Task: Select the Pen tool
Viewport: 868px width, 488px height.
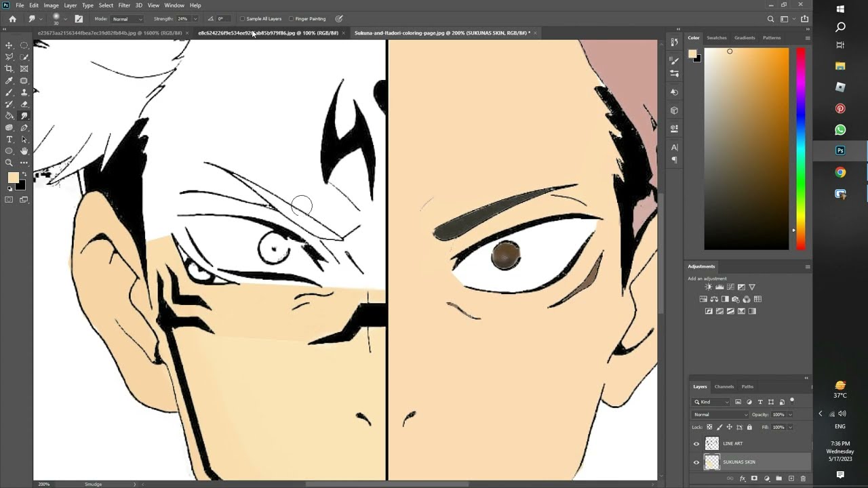Action: point(24,127)
